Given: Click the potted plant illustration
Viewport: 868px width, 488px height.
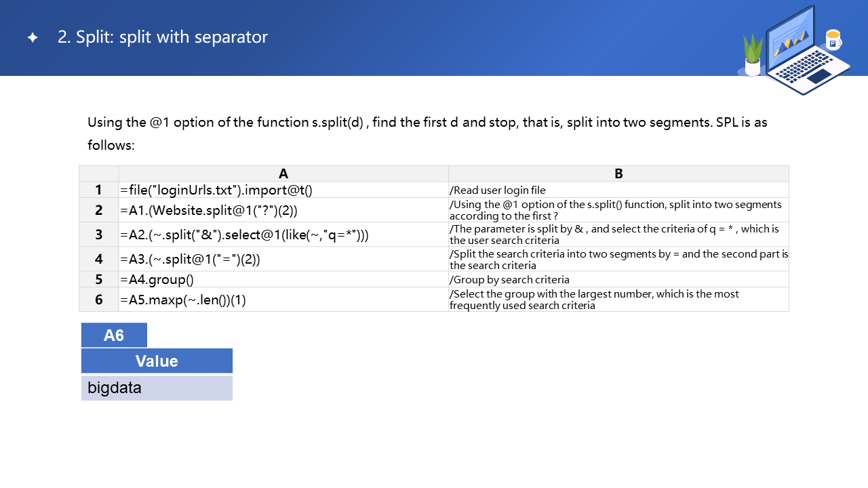Looking at the screenshot, I should [753, 56].
